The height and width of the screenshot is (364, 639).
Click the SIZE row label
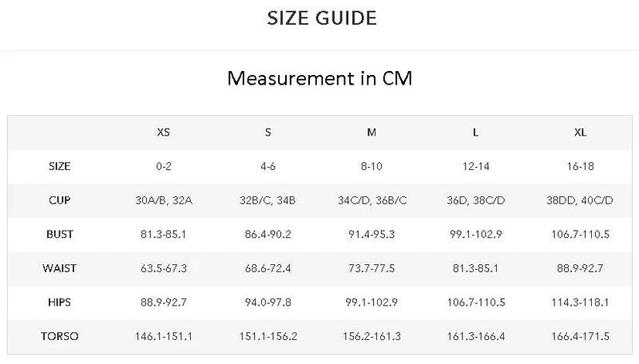[x=59, y=166]
